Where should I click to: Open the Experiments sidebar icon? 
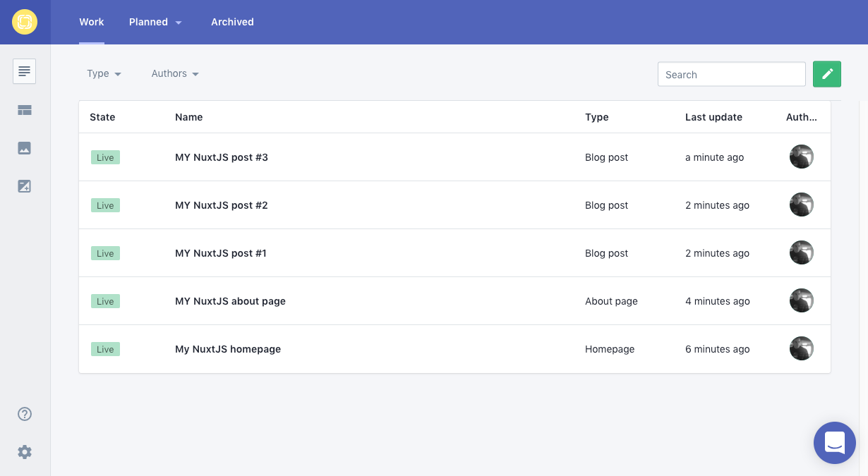click(25, 186)
